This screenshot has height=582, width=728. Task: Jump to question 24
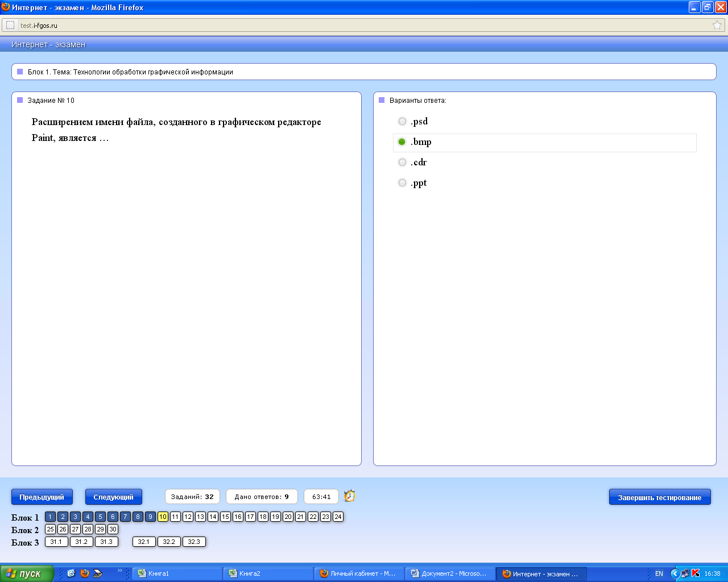[338, 517]
